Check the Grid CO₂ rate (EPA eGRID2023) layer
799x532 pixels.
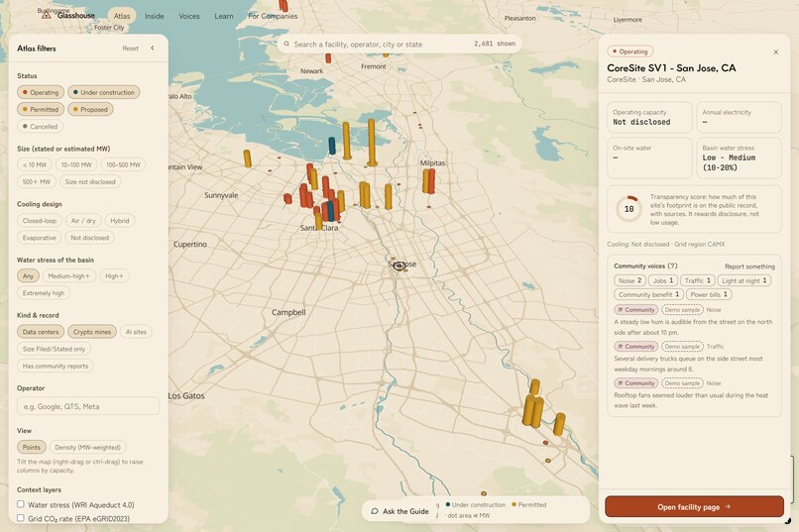(x=21, y=518)
